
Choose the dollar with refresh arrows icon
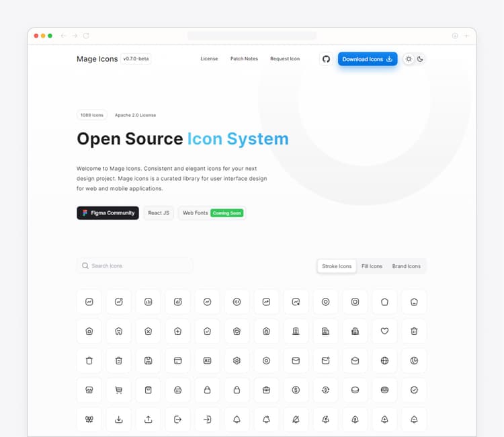click(325, 390)
